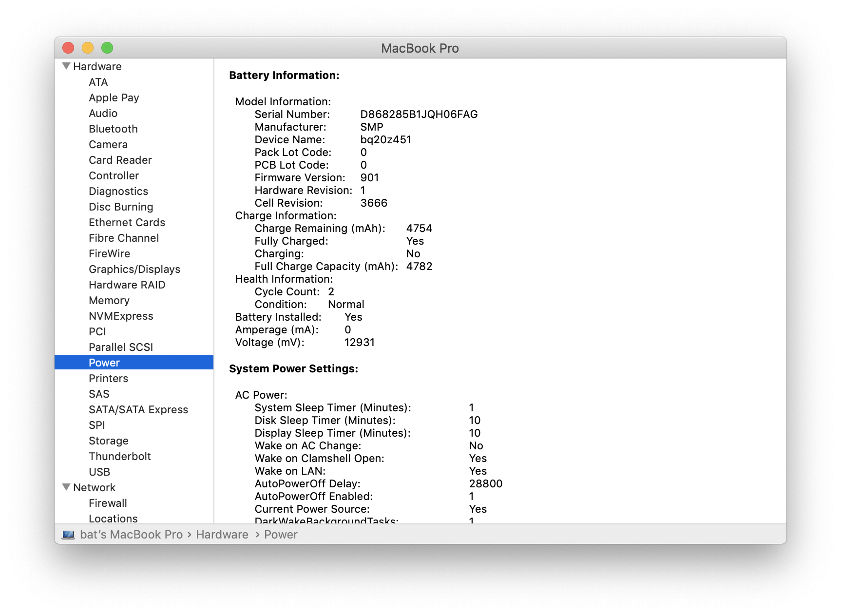This screenshot has height=616, width=841.
Task: Open the Graphics/Displays entry
Action: click(x=134, y=269)
